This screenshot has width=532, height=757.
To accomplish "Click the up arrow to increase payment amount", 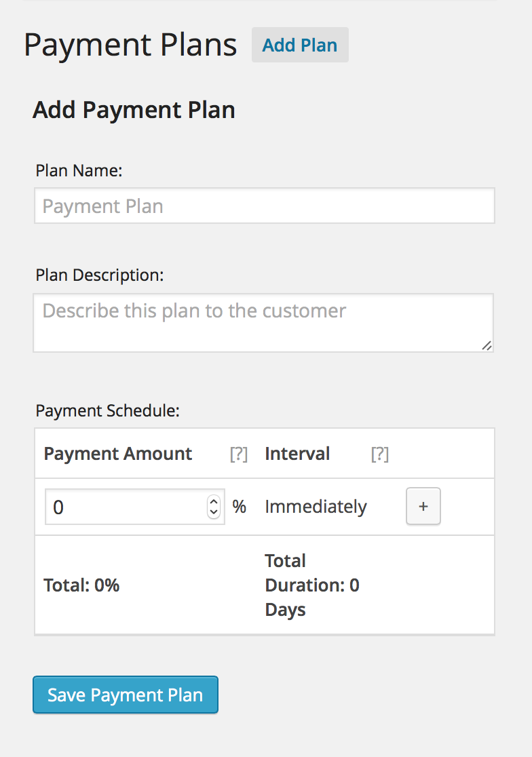I will pyautogui.click(x=213, y=501).
